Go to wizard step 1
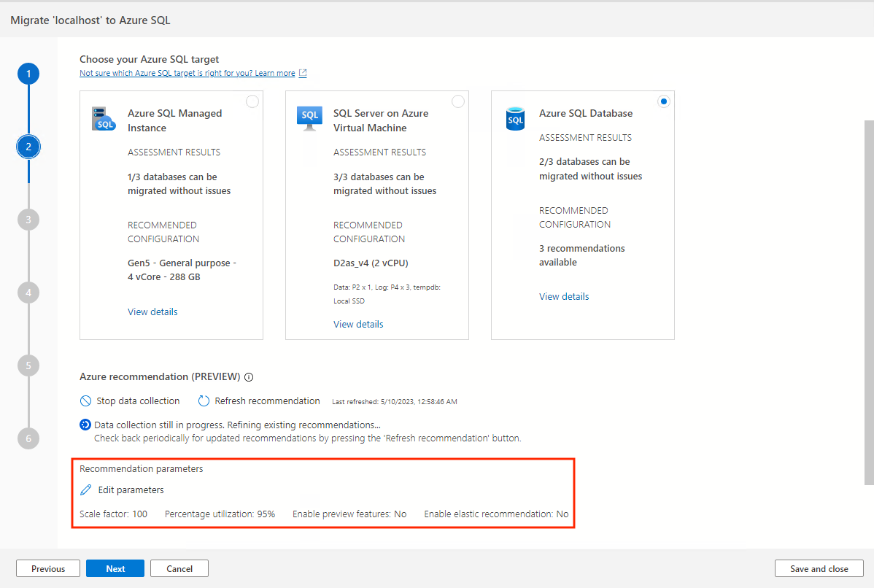Image resolution: width=874 pixels, height=588 pixels. click(28, 74)
